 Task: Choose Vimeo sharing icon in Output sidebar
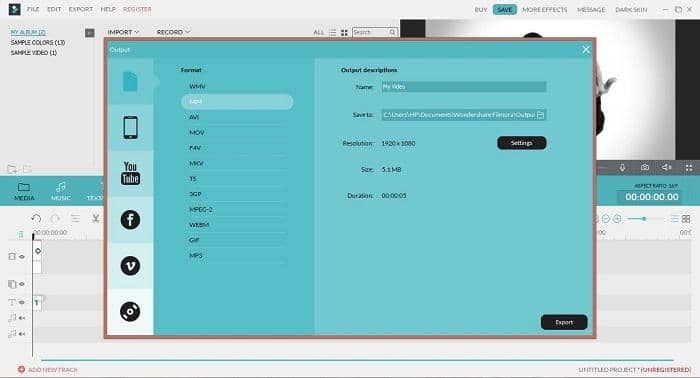point(130,266)
